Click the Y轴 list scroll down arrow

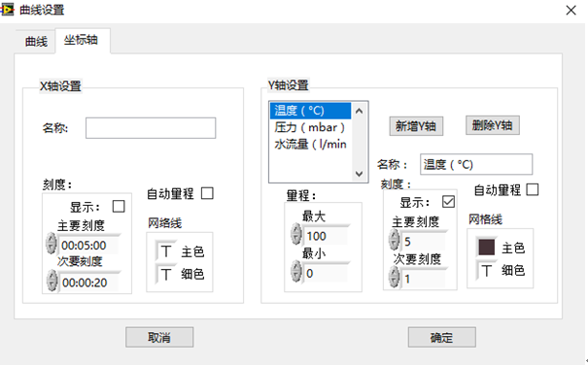359,174
